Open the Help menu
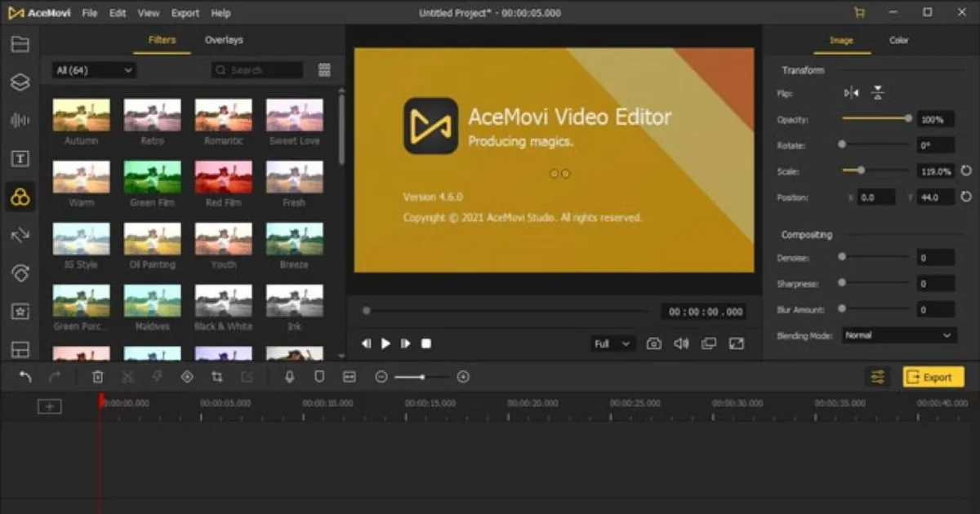This screenshot has width=980, height=514. coord(220,13)
